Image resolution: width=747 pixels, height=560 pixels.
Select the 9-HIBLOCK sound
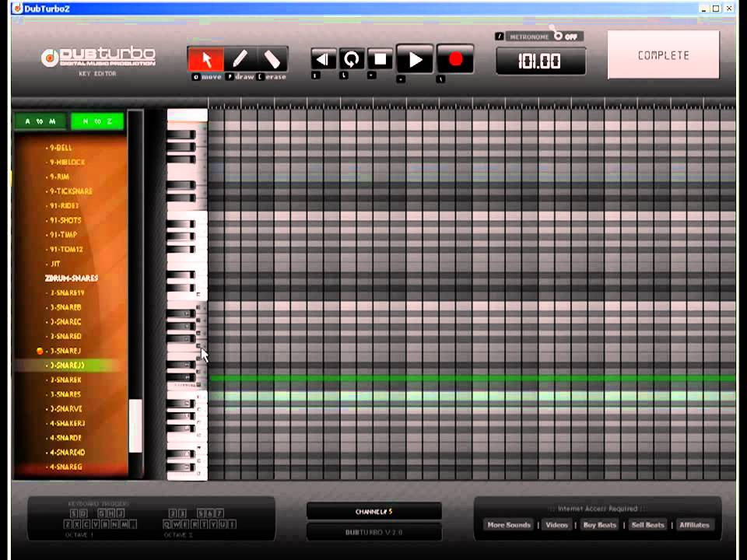tap(67, 163)
